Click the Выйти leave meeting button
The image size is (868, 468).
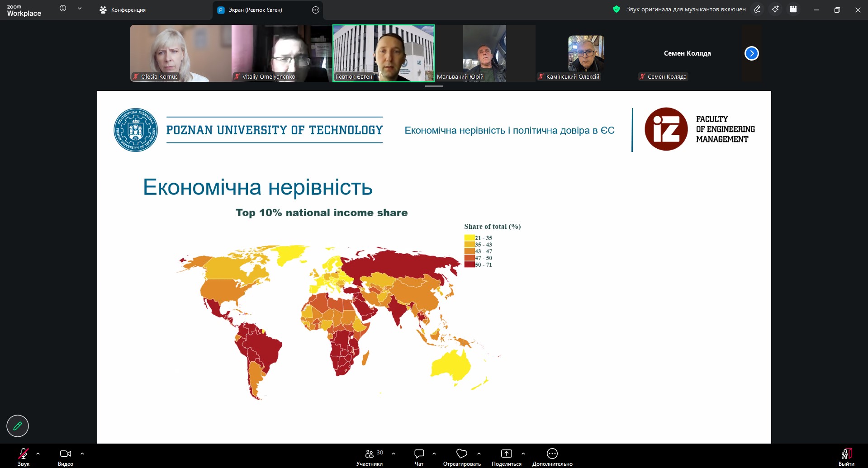click(x=846, y=456)
